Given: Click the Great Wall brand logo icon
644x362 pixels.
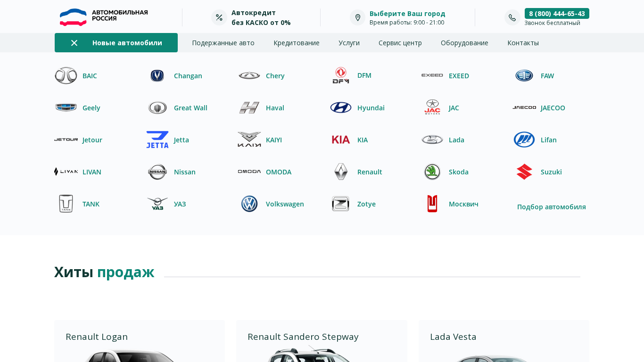Looking at the screenshot, I should [157, 107].
